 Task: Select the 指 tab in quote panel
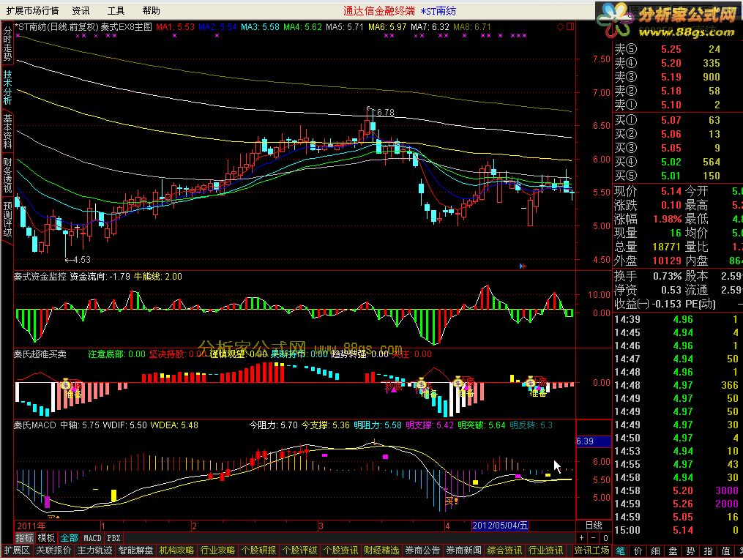pyautogui.click(x=708, y=550)
